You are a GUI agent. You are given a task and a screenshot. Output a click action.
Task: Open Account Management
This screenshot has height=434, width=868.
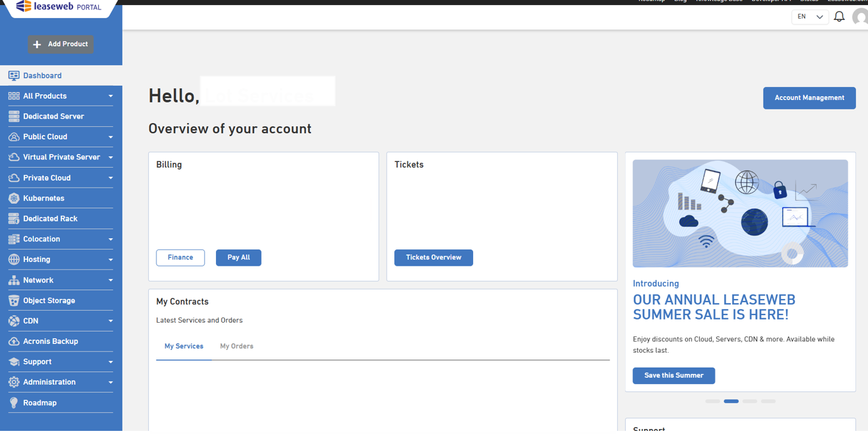809,98
